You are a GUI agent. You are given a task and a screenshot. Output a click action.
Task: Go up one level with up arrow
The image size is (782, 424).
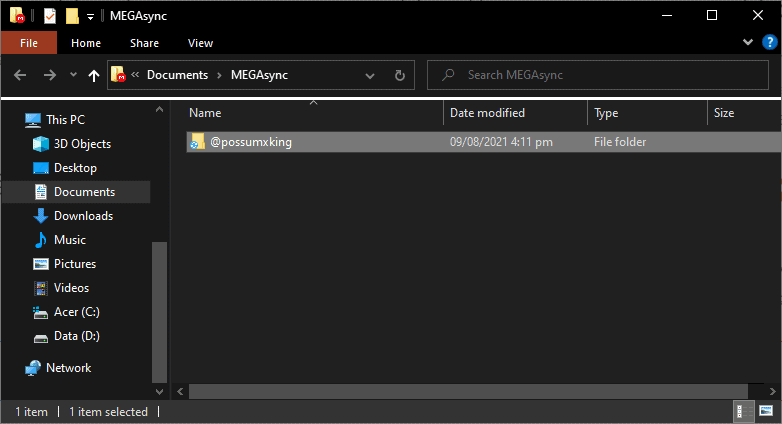[93, 75]
